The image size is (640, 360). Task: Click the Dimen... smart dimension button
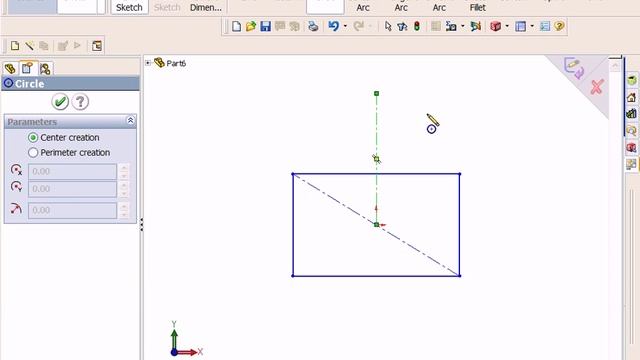[x=206, y=7]
